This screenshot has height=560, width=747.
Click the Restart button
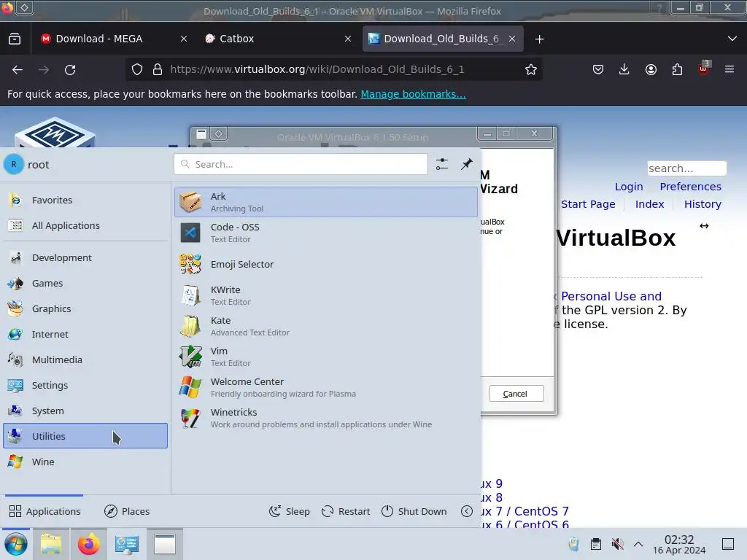(346, 511)
